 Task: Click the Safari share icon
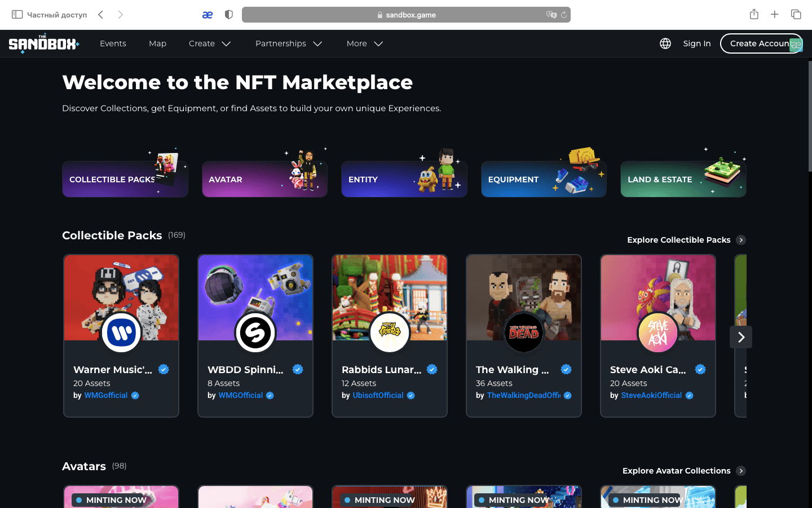(754, 15)
